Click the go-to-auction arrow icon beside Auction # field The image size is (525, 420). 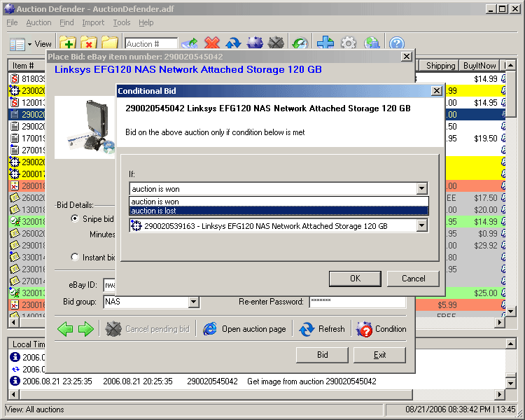pyautogui.click(x=190, y=43)
